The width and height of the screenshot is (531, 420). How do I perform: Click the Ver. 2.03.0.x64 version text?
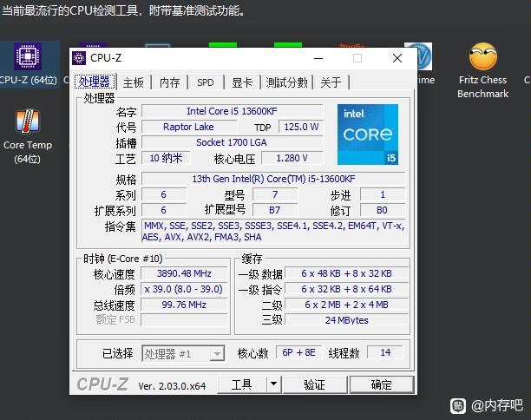tap(172, 386)
